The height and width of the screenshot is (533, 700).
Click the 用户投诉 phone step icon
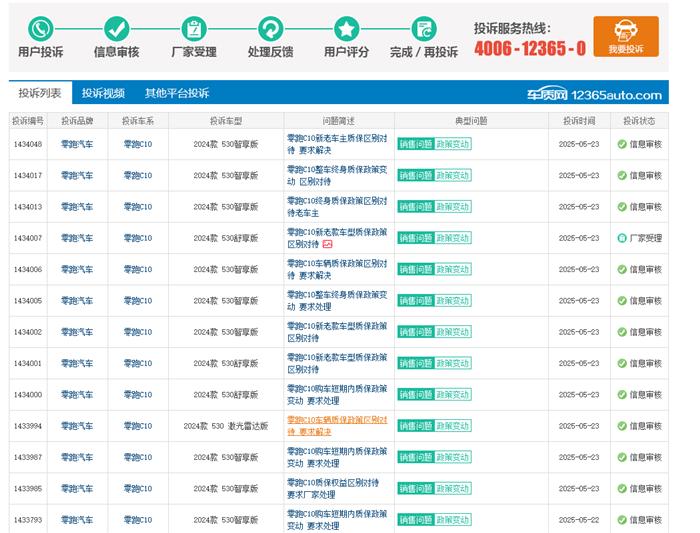click(x=41, y=29)
